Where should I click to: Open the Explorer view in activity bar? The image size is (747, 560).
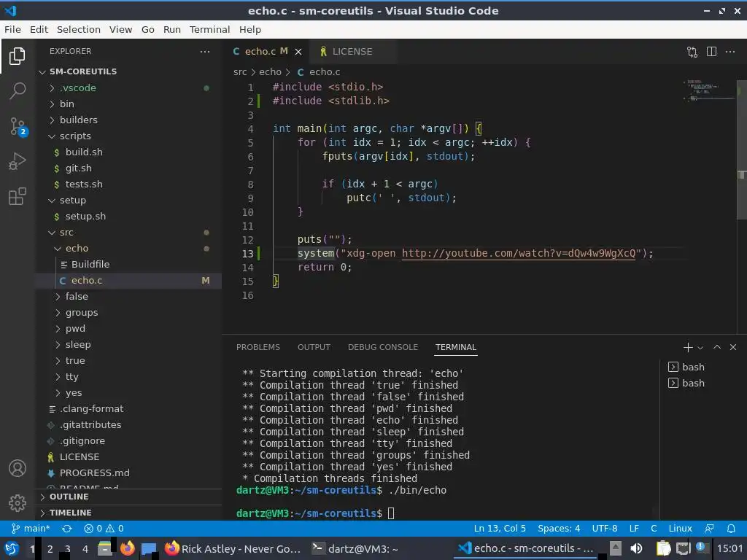tap(18, 56)
